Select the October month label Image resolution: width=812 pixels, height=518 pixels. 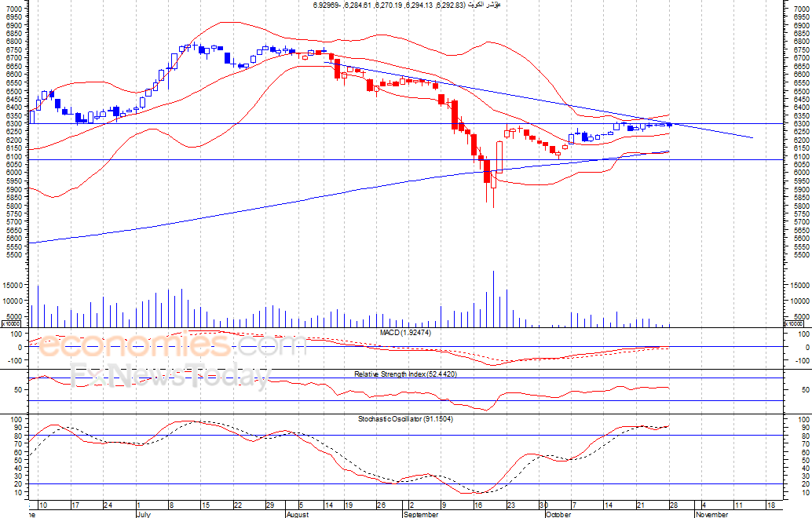coord(558,514)
